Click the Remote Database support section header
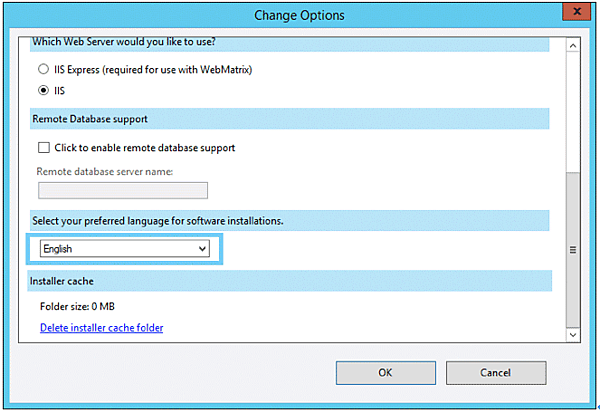The height and width of the screenshot is (413, 600). 290,118
